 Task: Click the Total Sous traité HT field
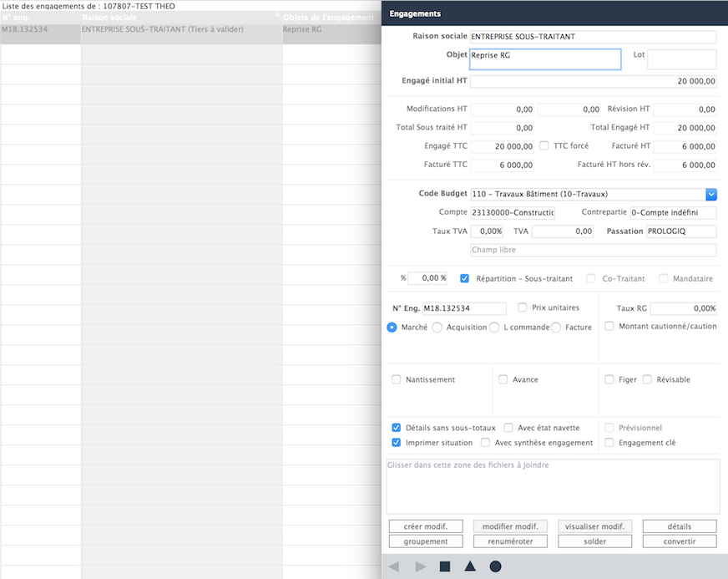(x=502, y=128)
